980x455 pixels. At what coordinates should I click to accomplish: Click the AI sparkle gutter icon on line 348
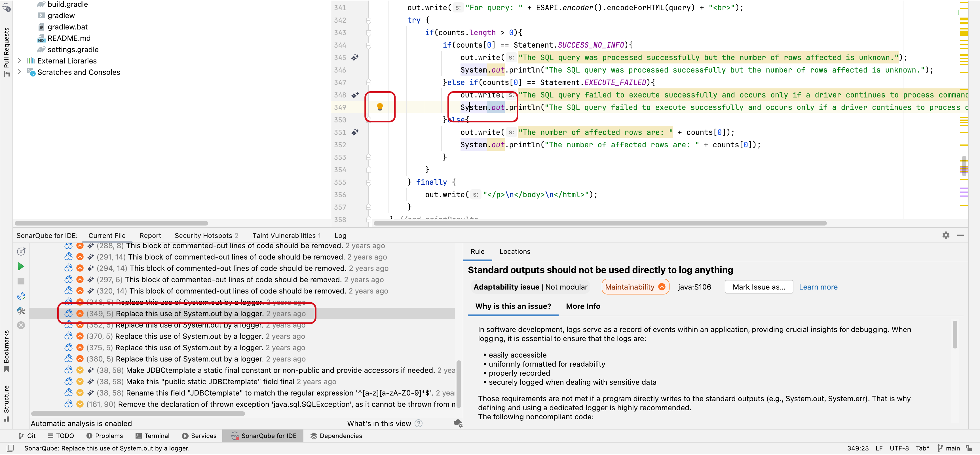click(354, 95)
